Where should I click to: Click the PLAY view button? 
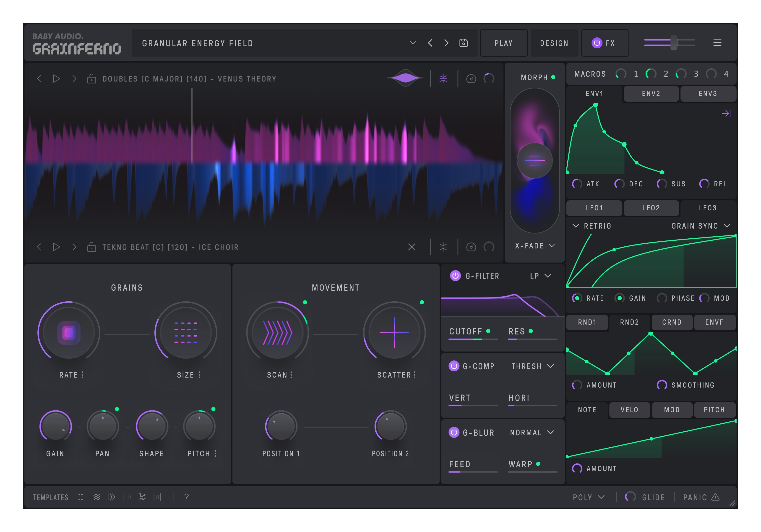click(503, 43)
